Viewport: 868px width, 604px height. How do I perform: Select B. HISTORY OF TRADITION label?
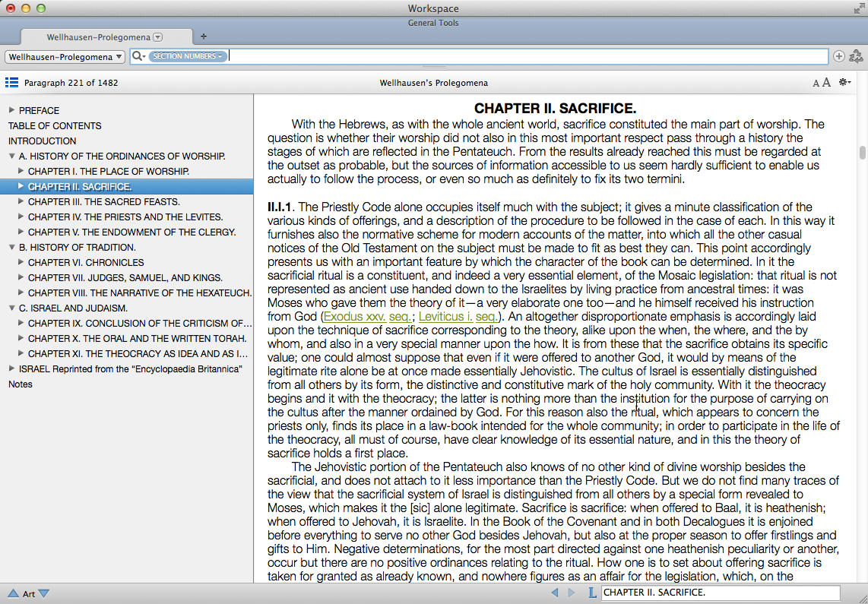78,247
